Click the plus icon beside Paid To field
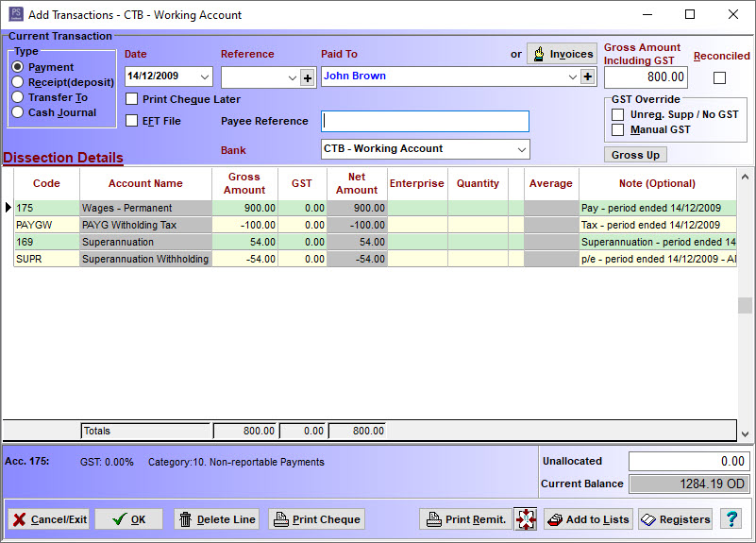Image resolution: width=756 pixels, height=543 pixels. point(587,76)
